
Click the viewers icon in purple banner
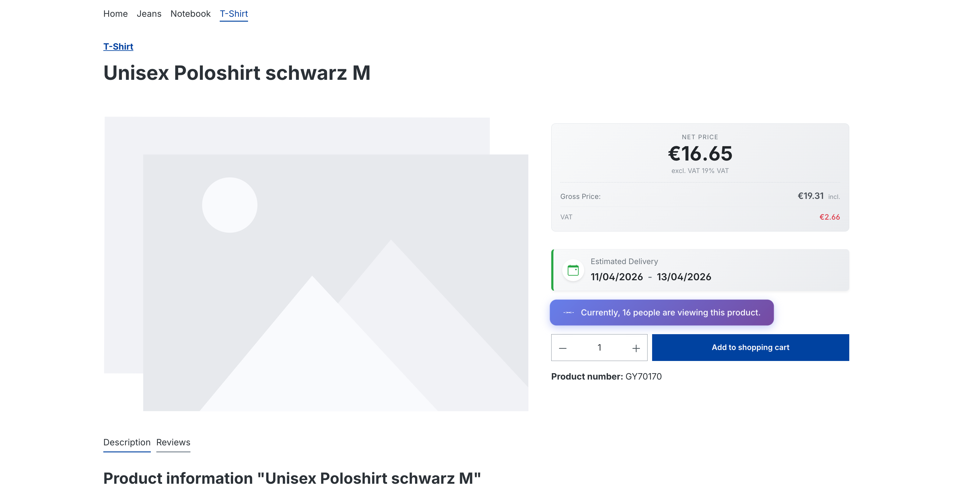[568, 312]
